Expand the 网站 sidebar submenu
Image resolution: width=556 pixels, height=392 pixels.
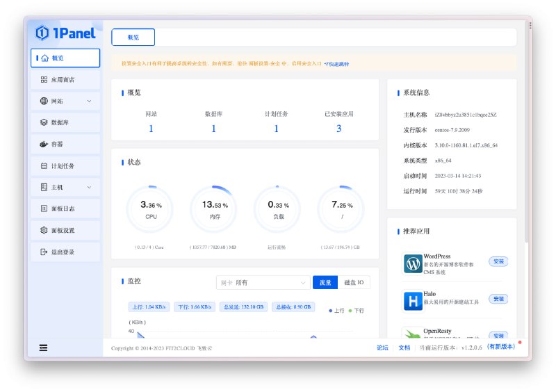click(x=89, y=101)
